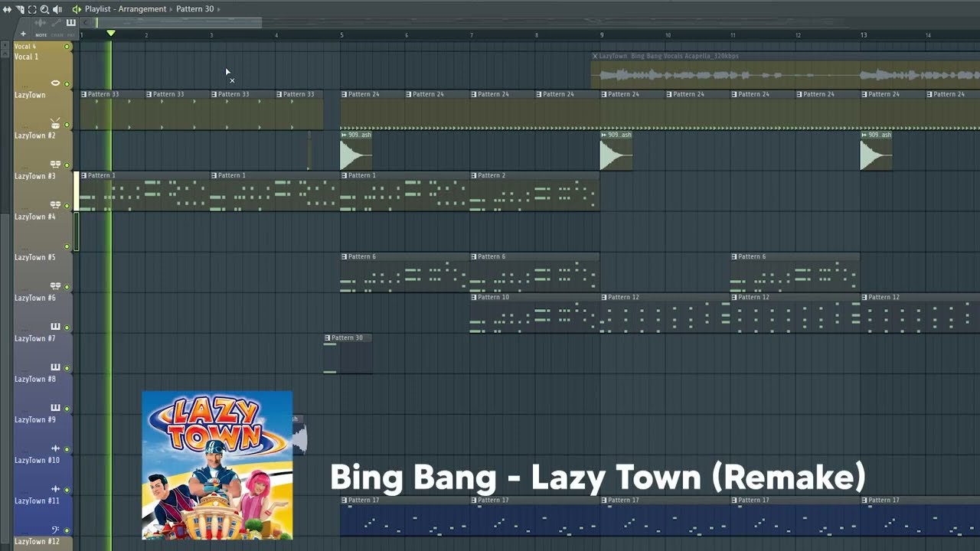Screen dimensions: 980x551
Task: Click the bass clef icon on LazyTown #11
Action: (55, 529)
